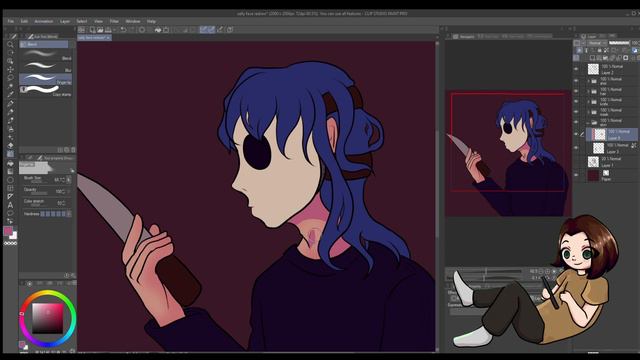
Task: Expand the mask layer folder
Action: (588, 112)
